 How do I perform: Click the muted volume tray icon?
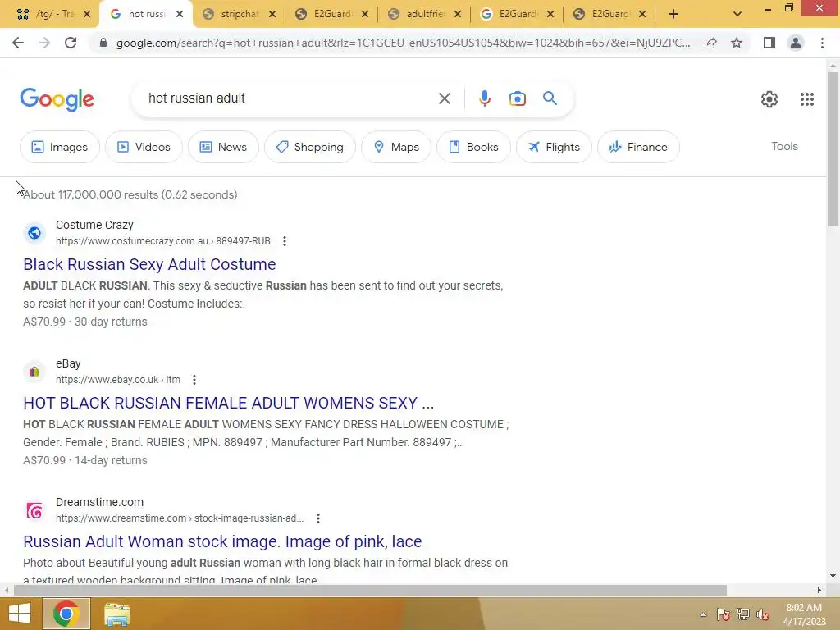pyautogui.click(x=763, y=614)
